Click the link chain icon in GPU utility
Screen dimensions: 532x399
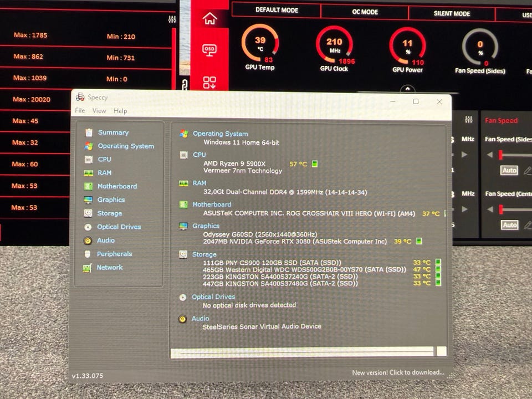[184, 84]
